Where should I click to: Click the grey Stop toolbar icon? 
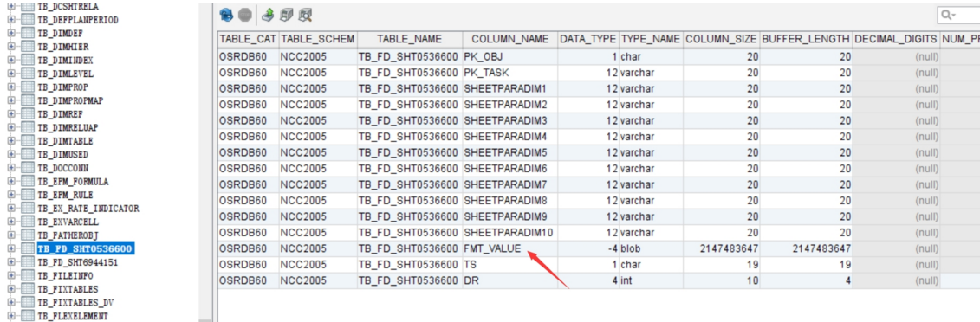pyautogui.click(x=245, y=15)
